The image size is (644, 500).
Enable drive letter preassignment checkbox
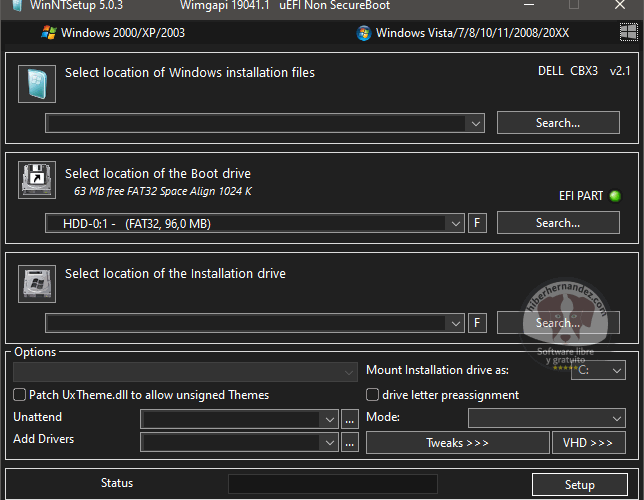coord(372,395)
